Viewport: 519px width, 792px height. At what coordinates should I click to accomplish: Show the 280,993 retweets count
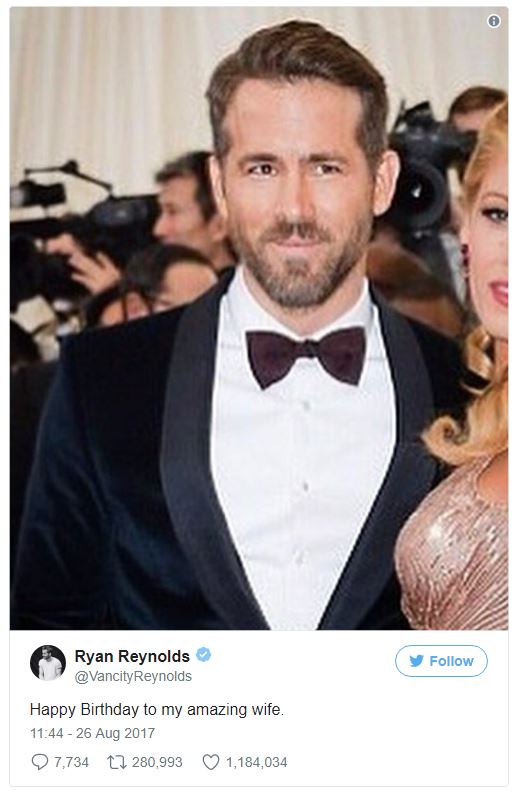[x=157, y=762]
